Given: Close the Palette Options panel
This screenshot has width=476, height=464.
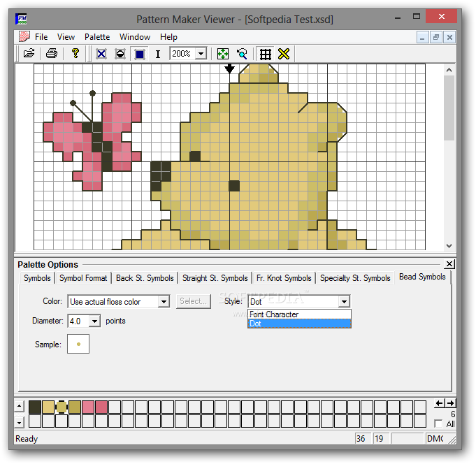Looking at the screenshot, I should [449, 263].
